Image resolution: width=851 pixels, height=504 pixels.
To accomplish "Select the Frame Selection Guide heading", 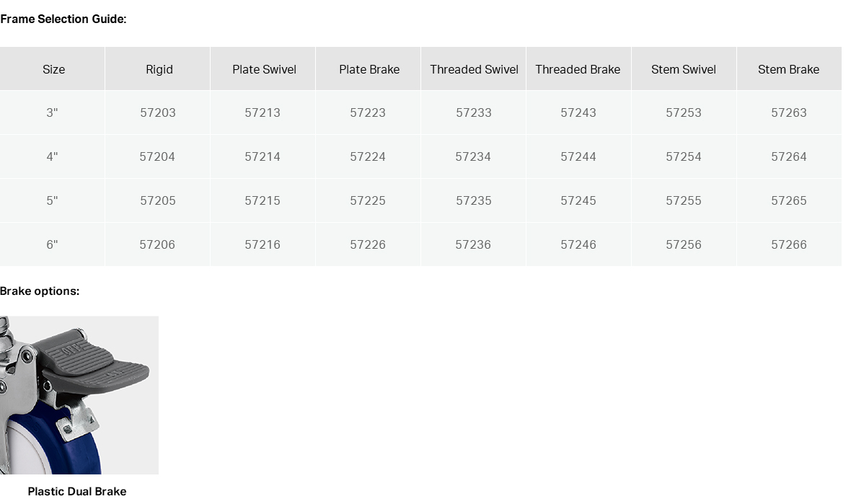I will pyautogui.click(x=63, y=19).
